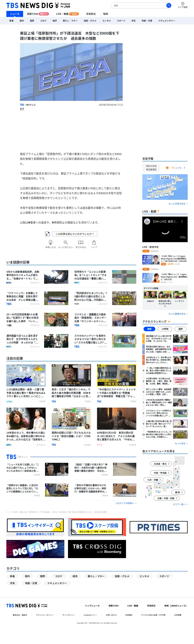Viewport: 194px width, 644px height.
Task: Open footer お問い合わせ link
Action: (111, 615)
